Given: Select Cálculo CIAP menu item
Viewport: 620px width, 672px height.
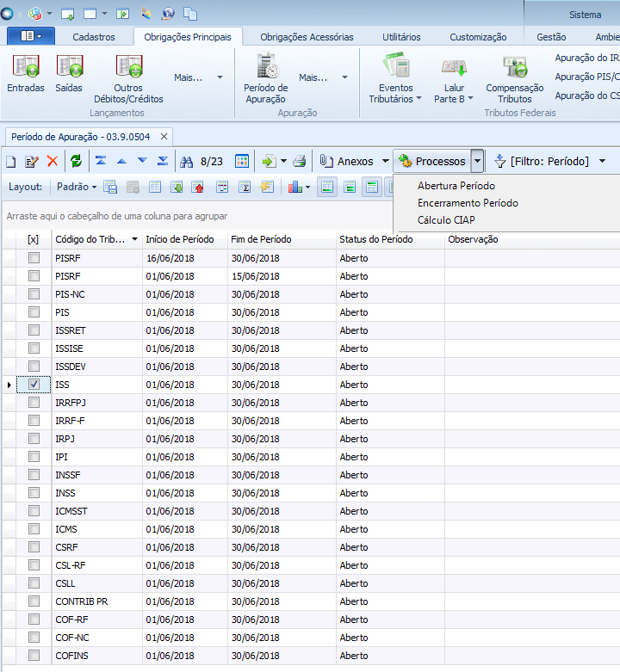Looking at the screenshot, I should tap(446, 220).
